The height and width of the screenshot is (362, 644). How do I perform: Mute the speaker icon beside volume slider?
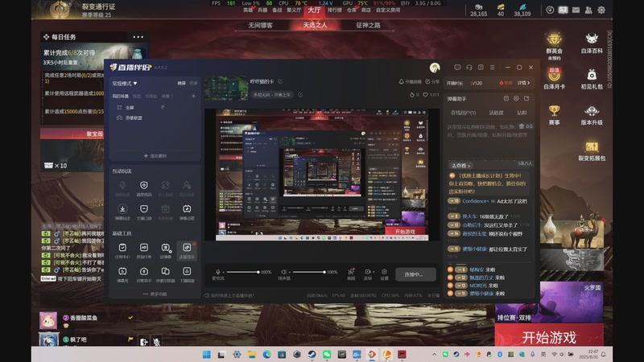(x=283, y=272)
